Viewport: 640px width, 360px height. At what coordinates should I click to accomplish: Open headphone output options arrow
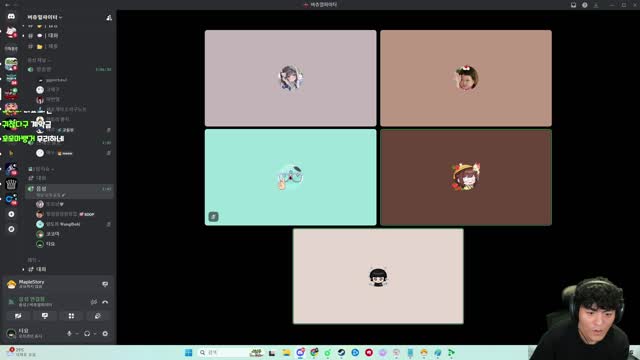(95, 333)
